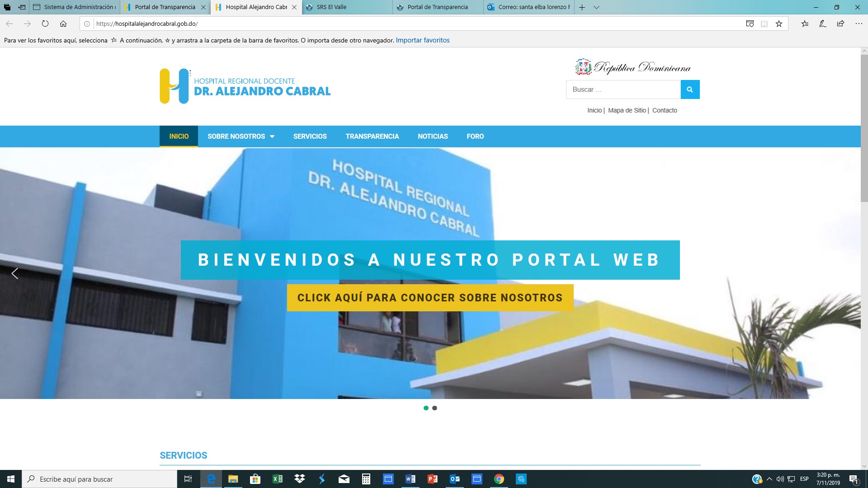Go back to the previous page
The height and width of the screenshot is (488, 868).
[9, 23]
